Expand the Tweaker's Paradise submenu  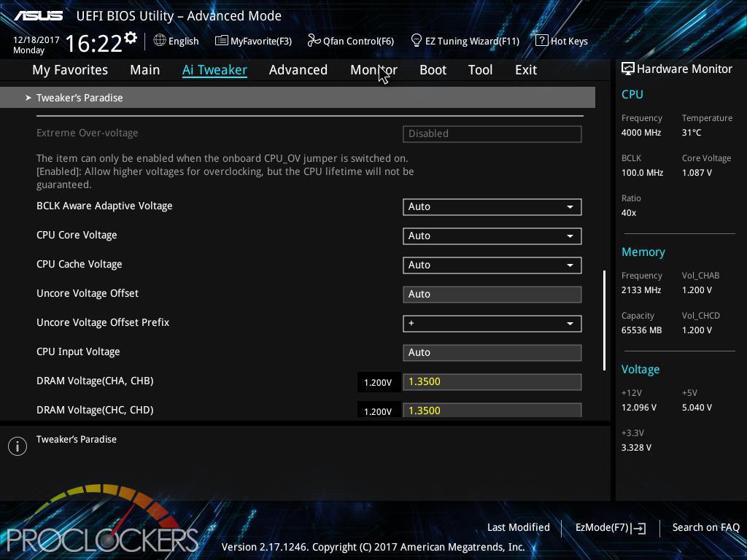298,98
